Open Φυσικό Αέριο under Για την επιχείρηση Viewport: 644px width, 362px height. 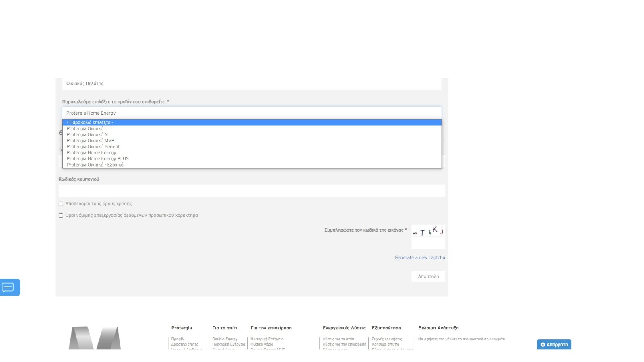262,344
